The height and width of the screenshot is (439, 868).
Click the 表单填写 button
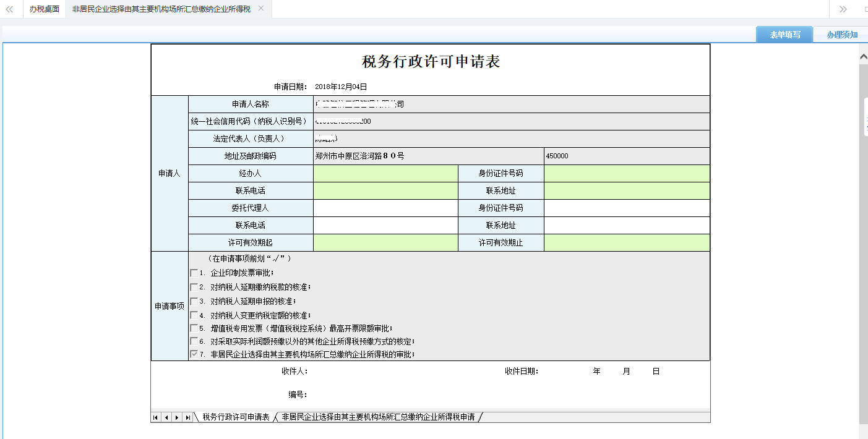[x=784, y=34]
